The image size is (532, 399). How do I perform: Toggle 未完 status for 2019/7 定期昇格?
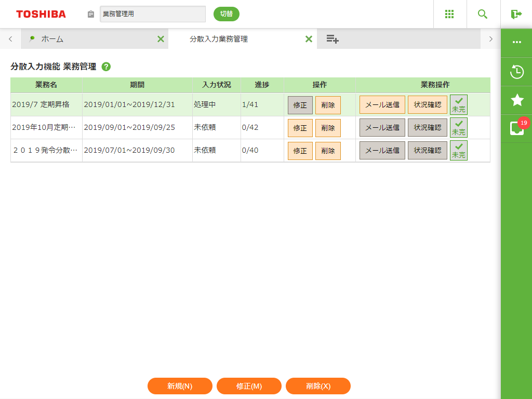459,104
